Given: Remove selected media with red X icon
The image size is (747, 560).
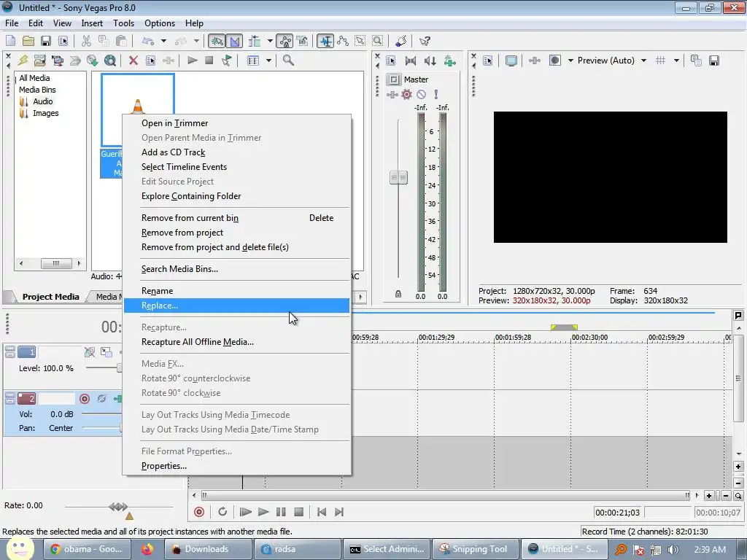Looking at the screenshot, I should click(x=133, y=61).
